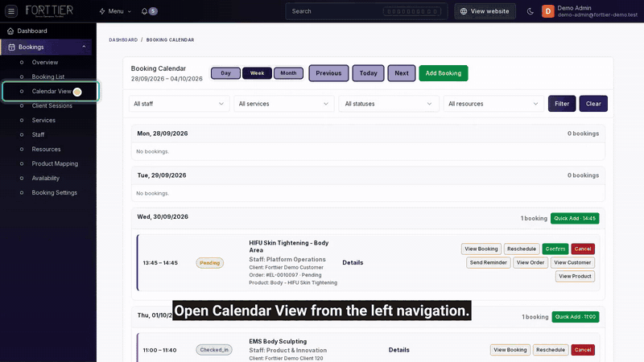Expand Details of the EMS Body Sculpting booking

coord(398,350)
